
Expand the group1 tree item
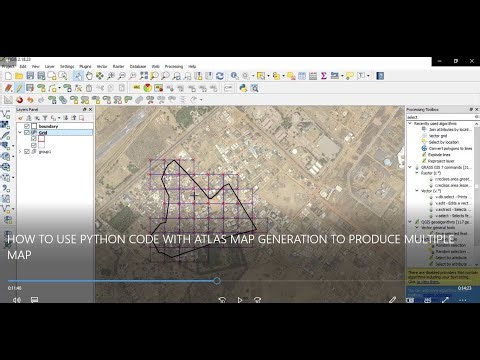tap(20, 152)
